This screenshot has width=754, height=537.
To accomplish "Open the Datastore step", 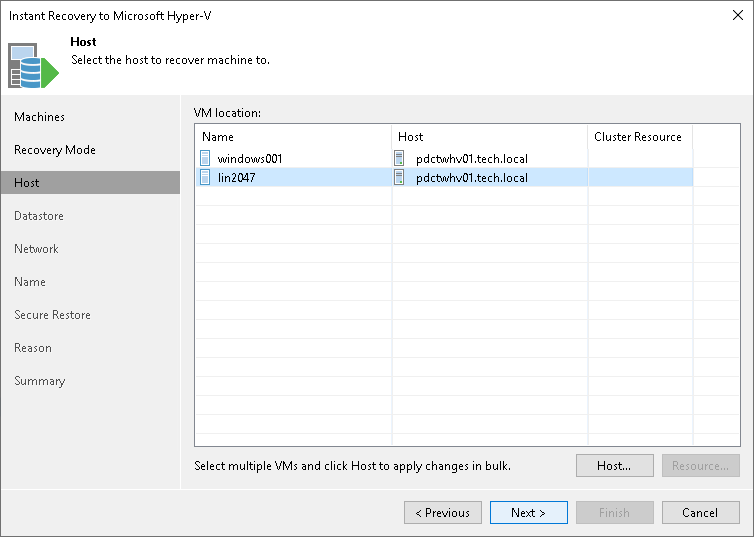I will (39, 216).
